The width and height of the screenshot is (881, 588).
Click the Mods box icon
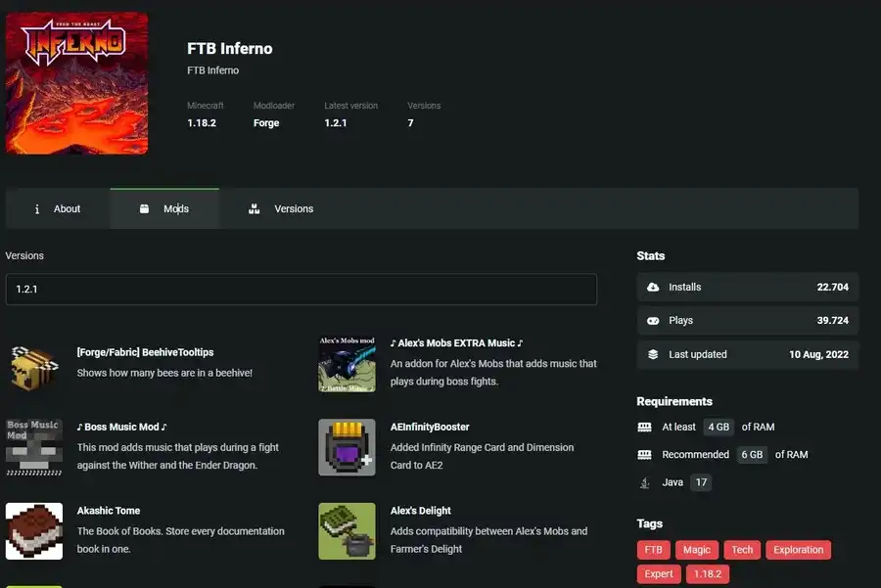(x=145, y=209)
